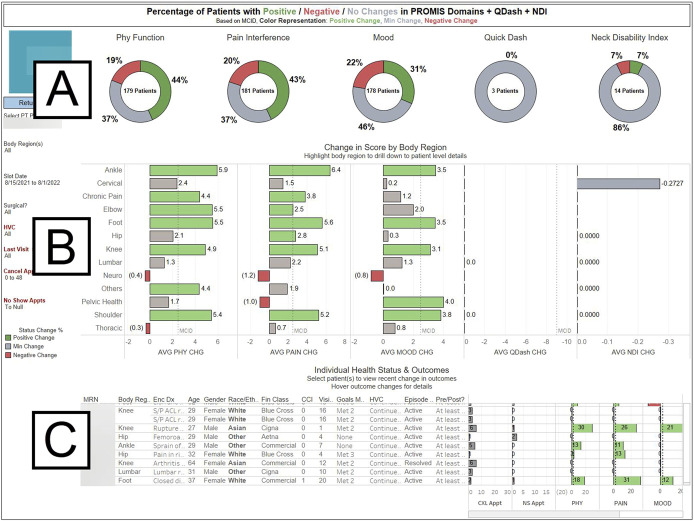Open the Body Region(s) filter set to All

pyautogui.click(x=23, y=147)
